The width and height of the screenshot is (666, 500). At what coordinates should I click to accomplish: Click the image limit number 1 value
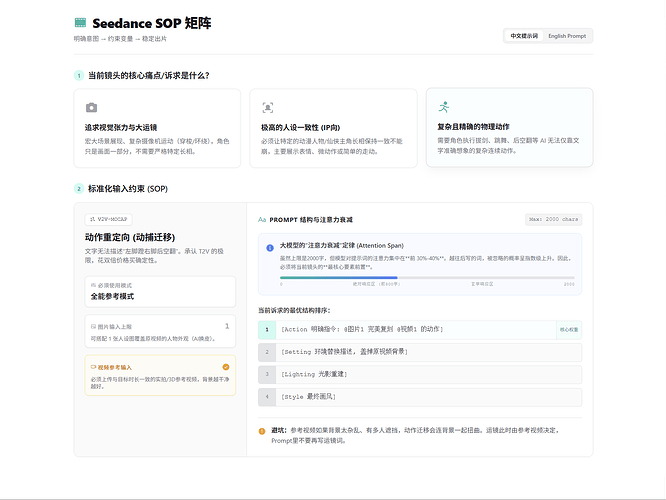pyautogui.click(x=227, y=326)
